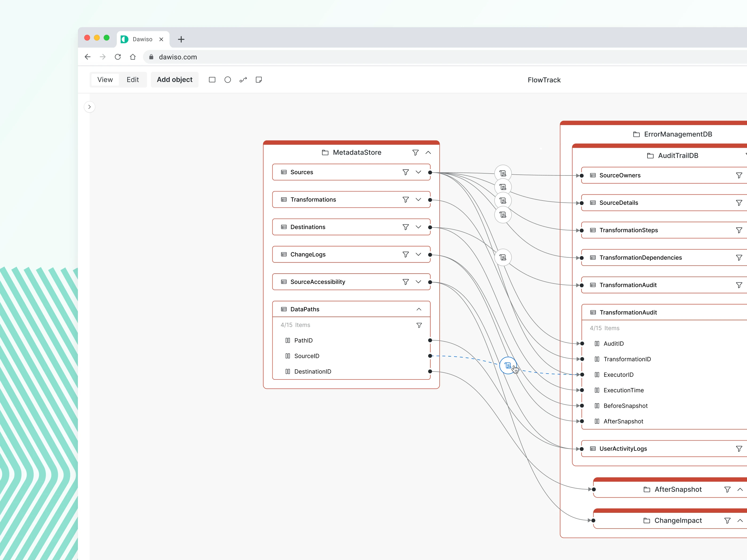
Task: Click filter icon on ChangeLogs table
Action: click(406, 254)
